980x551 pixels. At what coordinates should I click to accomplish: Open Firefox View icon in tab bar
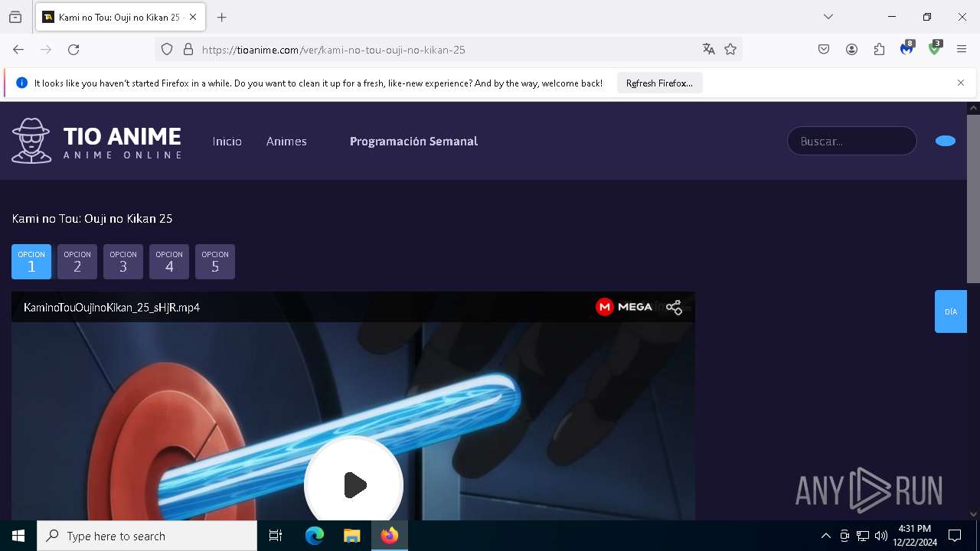click(15, 17)
